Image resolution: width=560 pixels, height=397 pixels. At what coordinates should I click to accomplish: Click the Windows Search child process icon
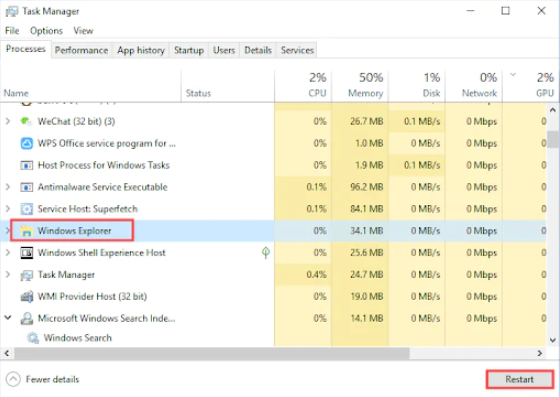(33, 338)
